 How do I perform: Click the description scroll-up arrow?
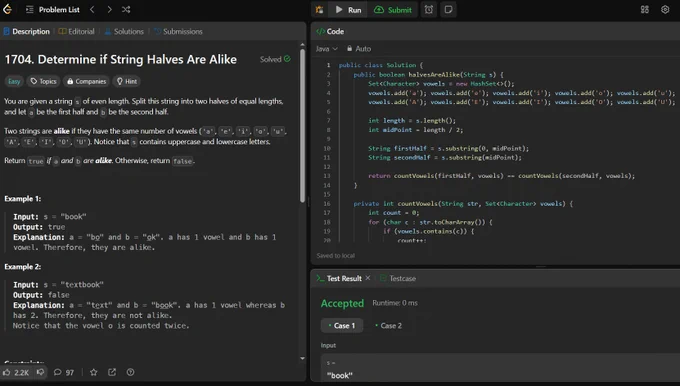[x=302, y=45]
